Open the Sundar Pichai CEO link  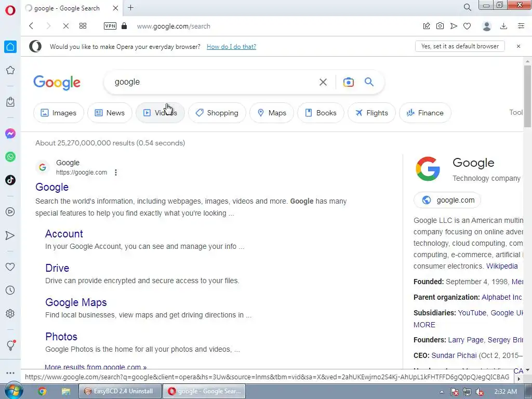(x=454, y=355)
